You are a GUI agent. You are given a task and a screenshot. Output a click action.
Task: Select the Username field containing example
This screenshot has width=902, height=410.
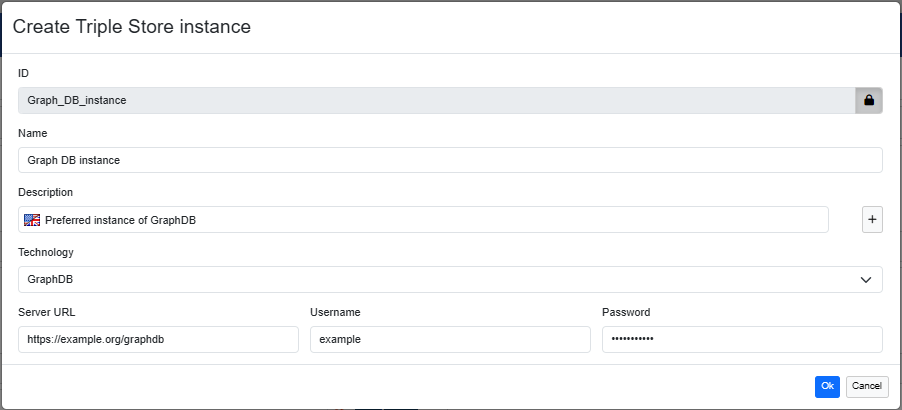click(450, 340)
